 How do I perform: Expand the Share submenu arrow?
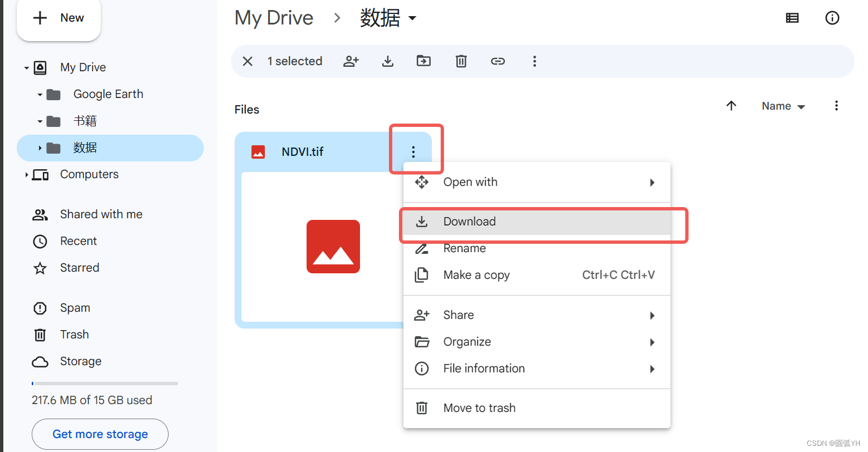tap(652, 316)
